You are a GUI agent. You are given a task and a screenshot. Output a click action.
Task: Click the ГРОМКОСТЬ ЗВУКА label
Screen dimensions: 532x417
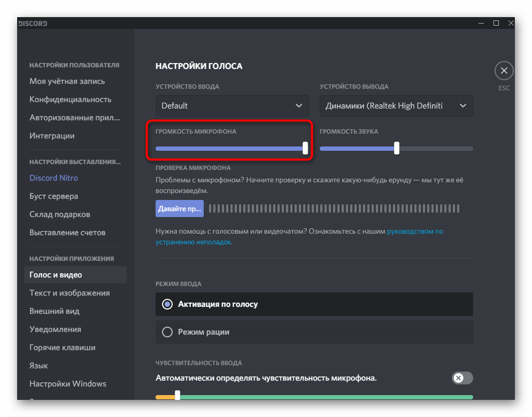[x=349, y=132]
